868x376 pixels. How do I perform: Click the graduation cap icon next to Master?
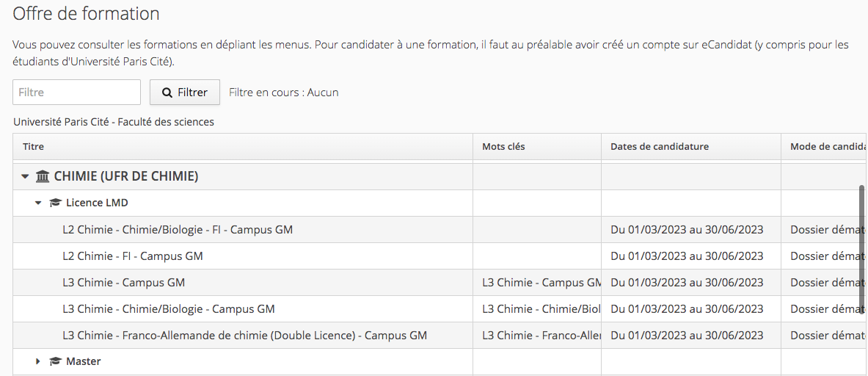click(55, 361)
